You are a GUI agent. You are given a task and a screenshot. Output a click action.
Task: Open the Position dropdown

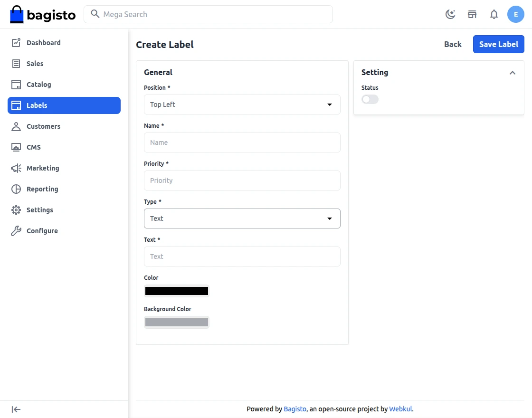point(242,104)
